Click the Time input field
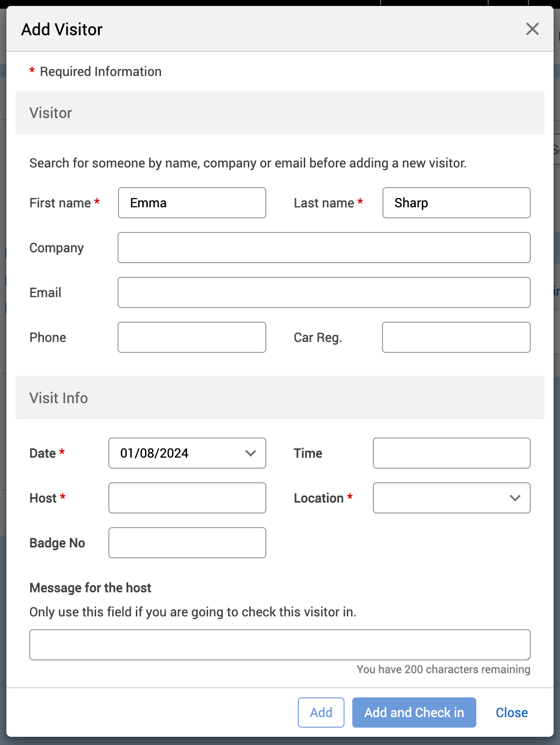Viewport: 560px width, 745px height. pos(452,453)
